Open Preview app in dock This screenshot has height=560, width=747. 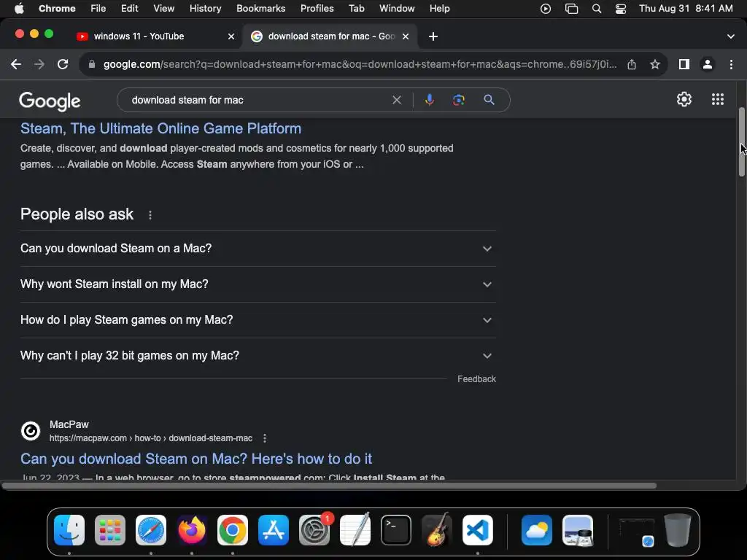(578, 530)
